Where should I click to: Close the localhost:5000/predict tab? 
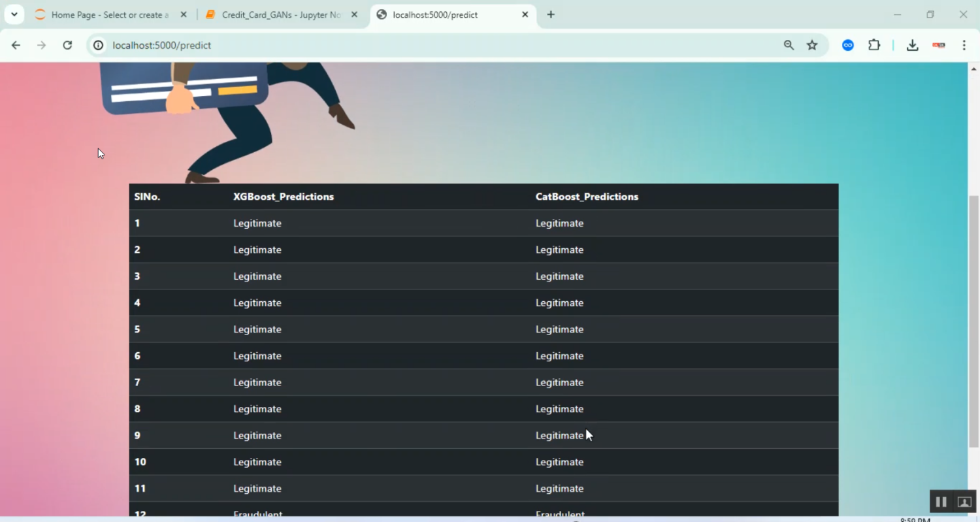[525, 15]
